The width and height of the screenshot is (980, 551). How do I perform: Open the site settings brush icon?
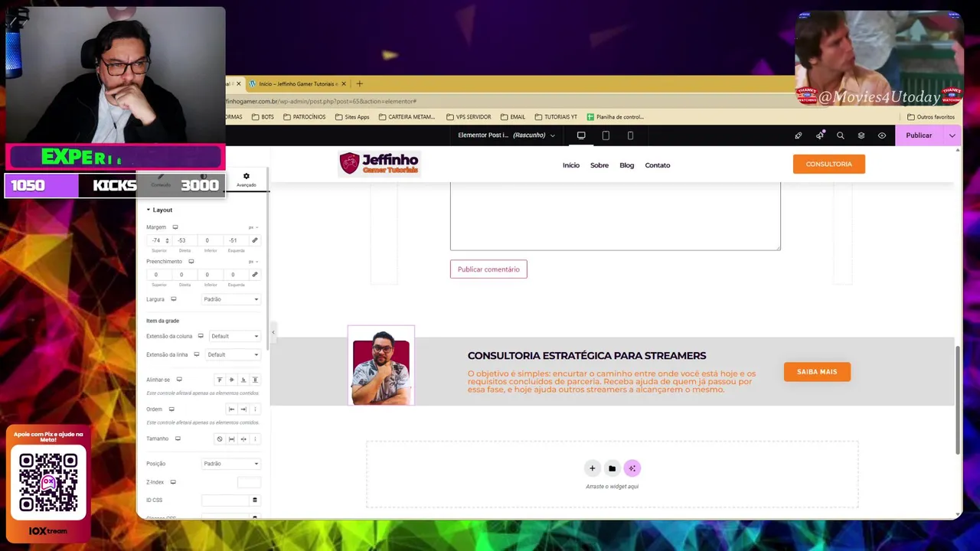pos(799,135)
